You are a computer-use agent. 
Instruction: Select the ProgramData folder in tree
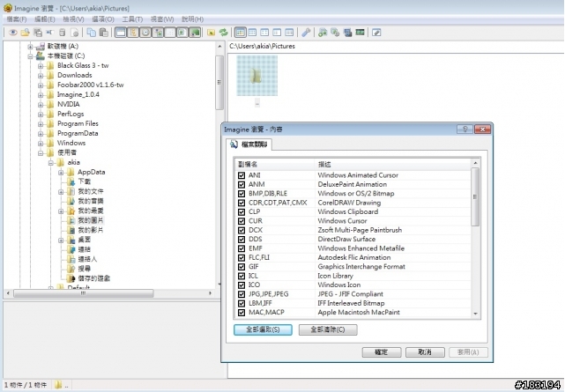(78, 134)
